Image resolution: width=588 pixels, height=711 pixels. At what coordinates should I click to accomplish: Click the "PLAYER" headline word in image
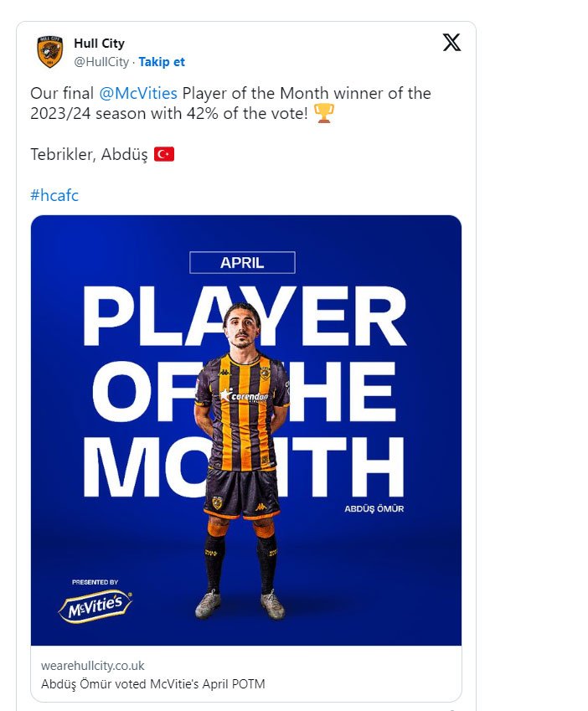[243, 318]
